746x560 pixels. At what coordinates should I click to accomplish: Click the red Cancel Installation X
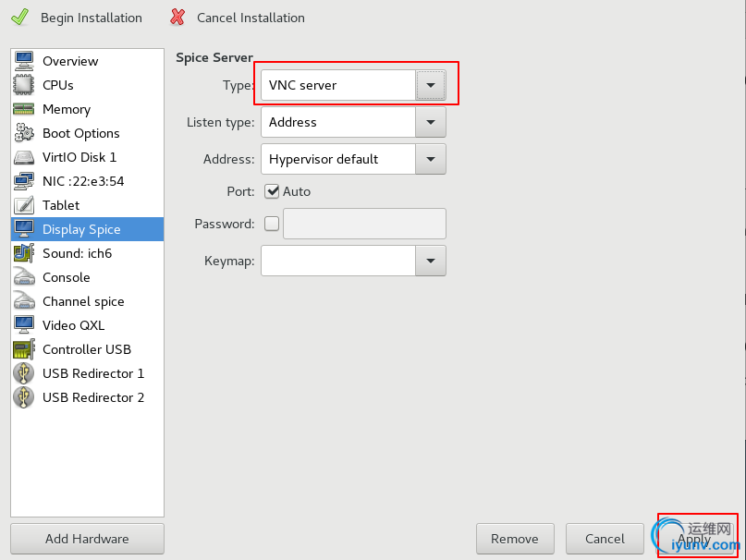click(x=177, y=18)
